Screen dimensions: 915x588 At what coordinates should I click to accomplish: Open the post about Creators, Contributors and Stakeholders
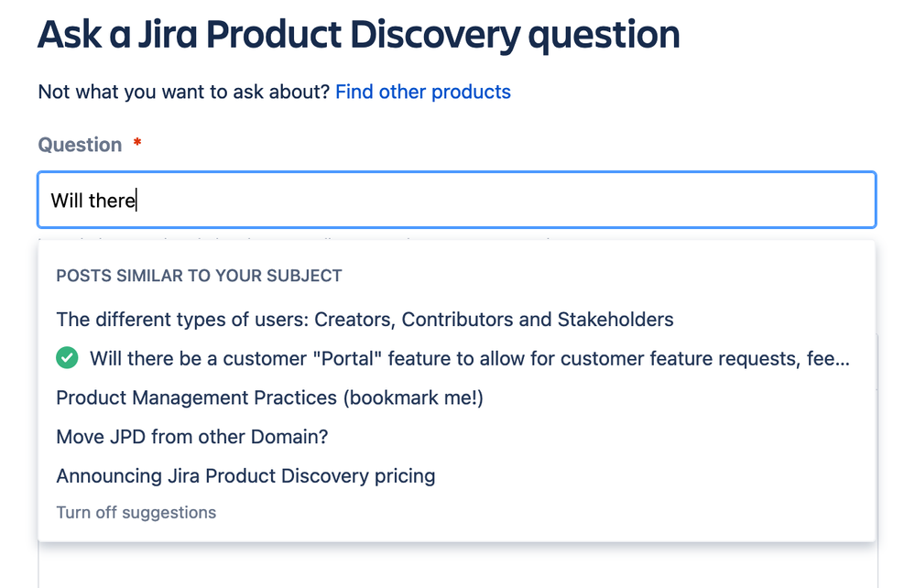point(365,320)
